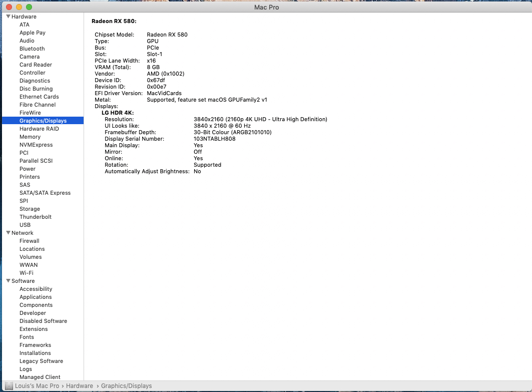Screen dimensions: 532x392
Task: Select Frameworks under Software
Action: [x=36, y=345]
